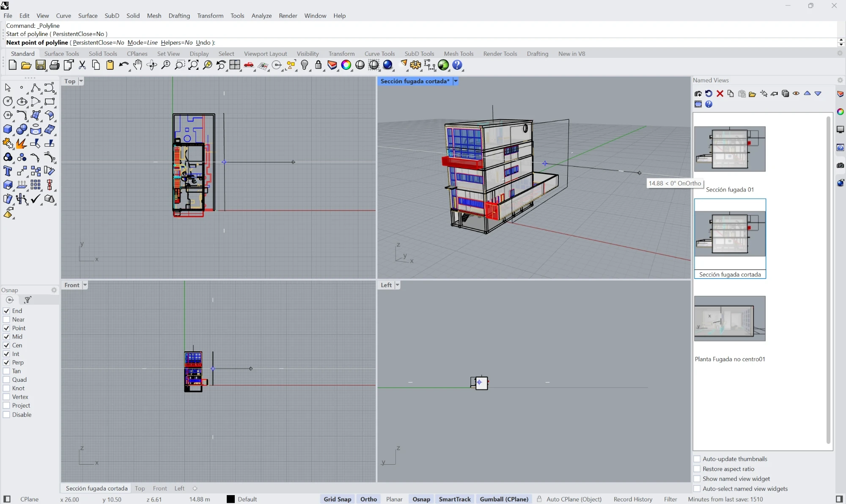Viewport: 846px width, 504px height.
Task: Enable the Near osnap checkbox
Action: tap(6, 320)
